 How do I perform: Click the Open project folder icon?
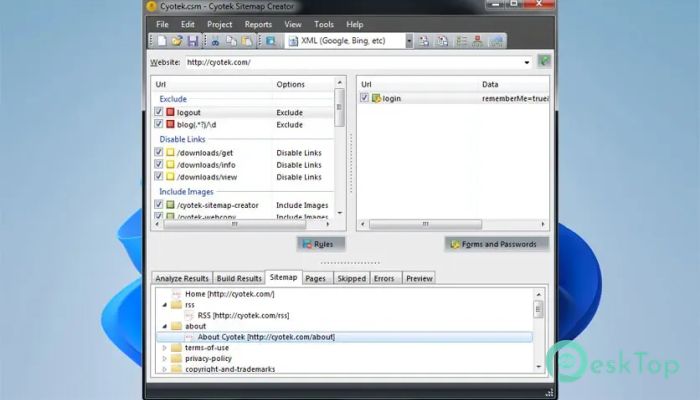(x=177, y=41)
